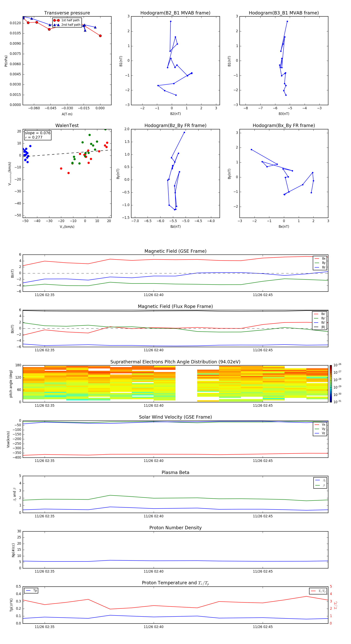Click the 'Hodogram(Bx_By FR frame)' title
Image resolution: width=351 pixels, height=644 pixels.
pos(284,125)
